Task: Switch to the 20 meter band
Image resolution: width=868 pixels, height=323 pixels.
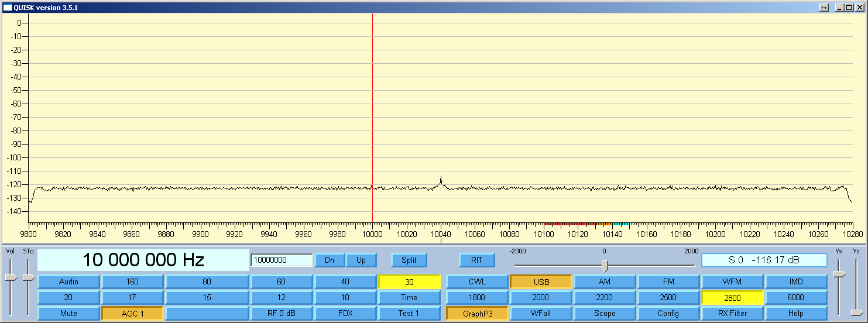Action: point(68,297)
